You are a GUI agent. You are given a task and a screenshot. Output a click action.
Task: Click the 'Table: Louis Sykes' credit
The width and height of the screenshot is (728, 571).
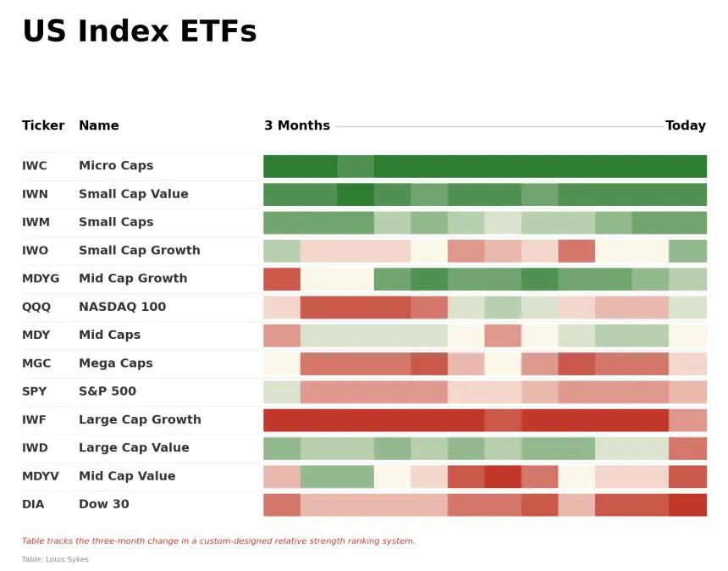tap(55, 559)
